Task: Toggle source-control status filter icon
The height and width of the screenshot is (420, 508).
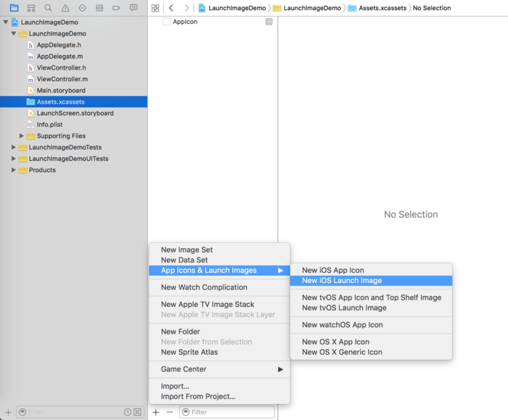Action: 138,412
